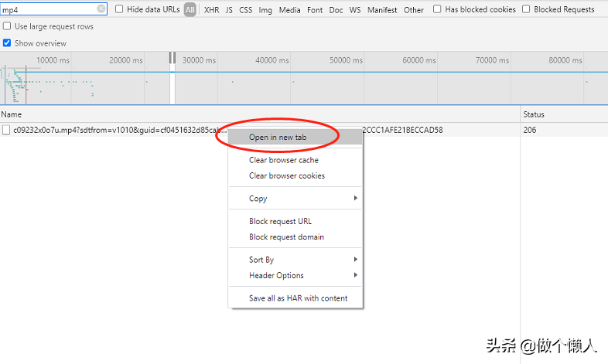Choose Save all as HAR with content
Screen dimensions: 608x364
tap(298, 298)
